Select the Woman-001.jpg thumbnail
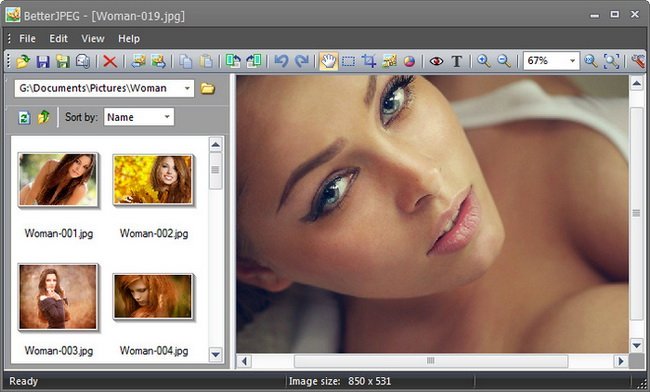650x392 pixels. click(x=58, y=179)
